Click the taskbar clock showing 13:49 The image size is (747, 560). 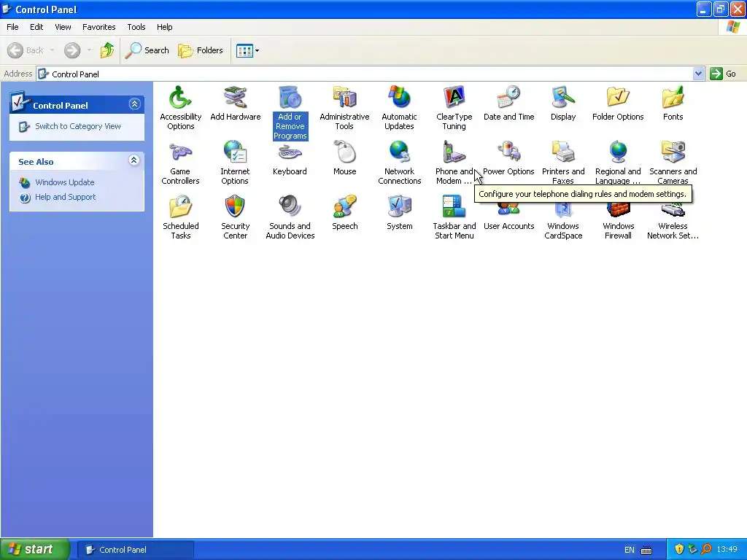coord(727,550)
